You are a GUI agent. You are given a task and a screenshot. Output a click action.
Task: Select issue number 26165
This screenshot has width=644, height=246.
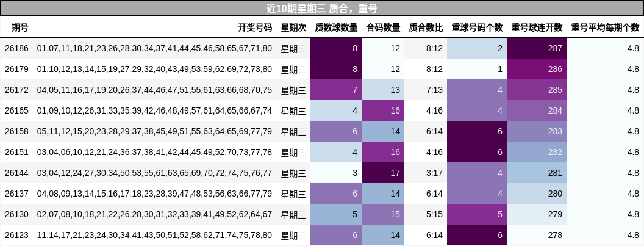[x=17, y=110]
